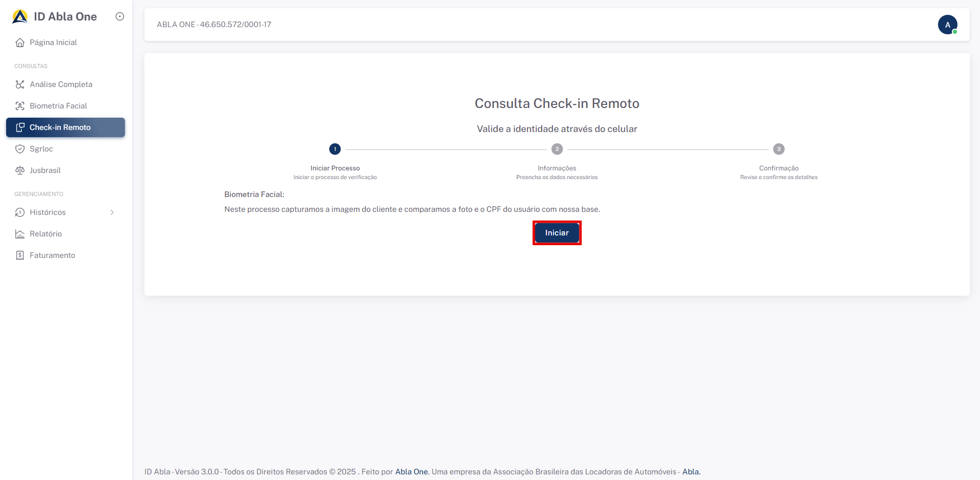Open Biometria Facial via its face icon
980x480 pixels.
[20, 106]
